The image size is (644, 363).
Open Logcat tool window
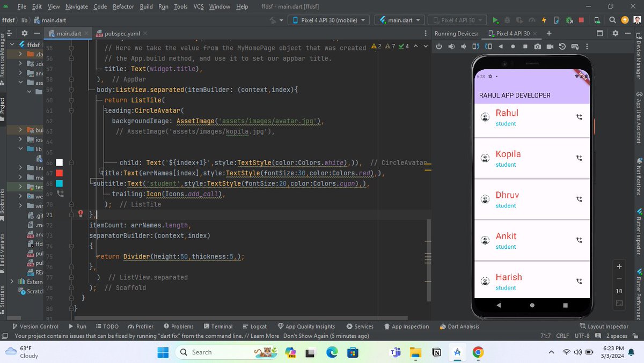tap(254, 326)
